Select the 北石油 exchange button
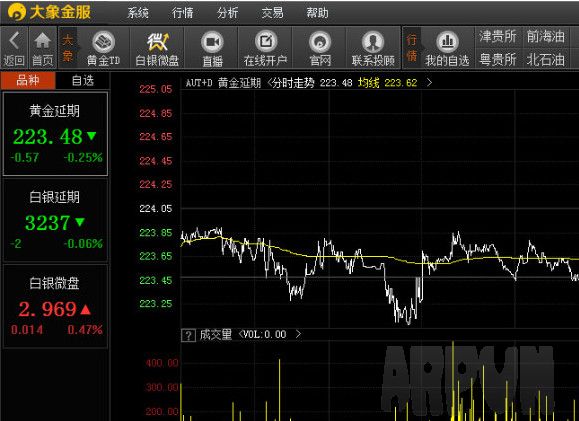This screenshot has width=579, height=421. click(545, 59)
